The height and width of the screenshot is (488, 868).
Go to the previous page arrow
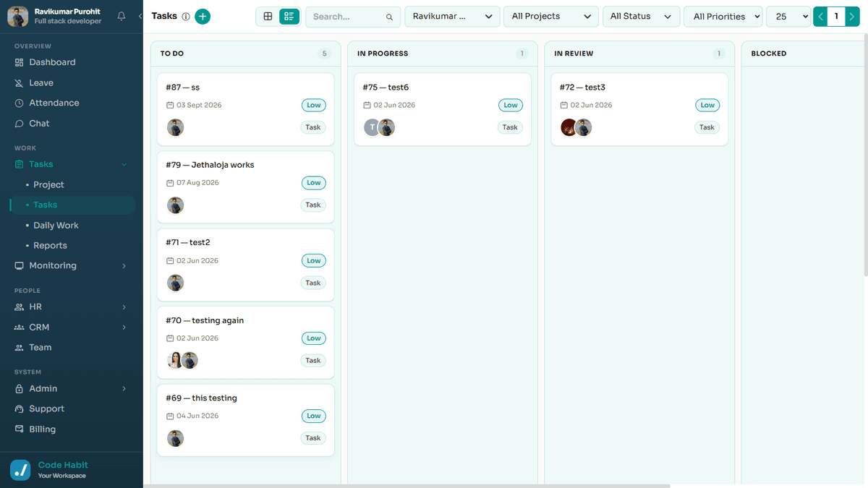click(820, 16)
